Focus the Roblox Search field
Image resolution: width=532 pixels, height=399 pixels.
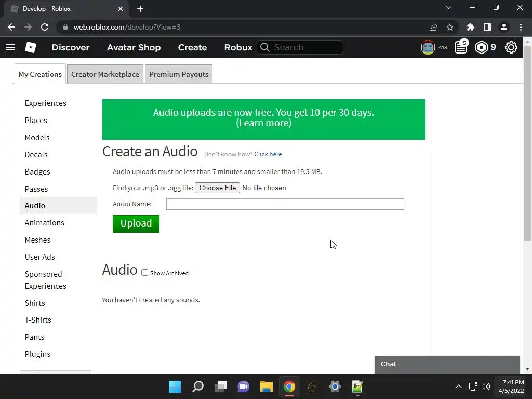coord(300,47)
